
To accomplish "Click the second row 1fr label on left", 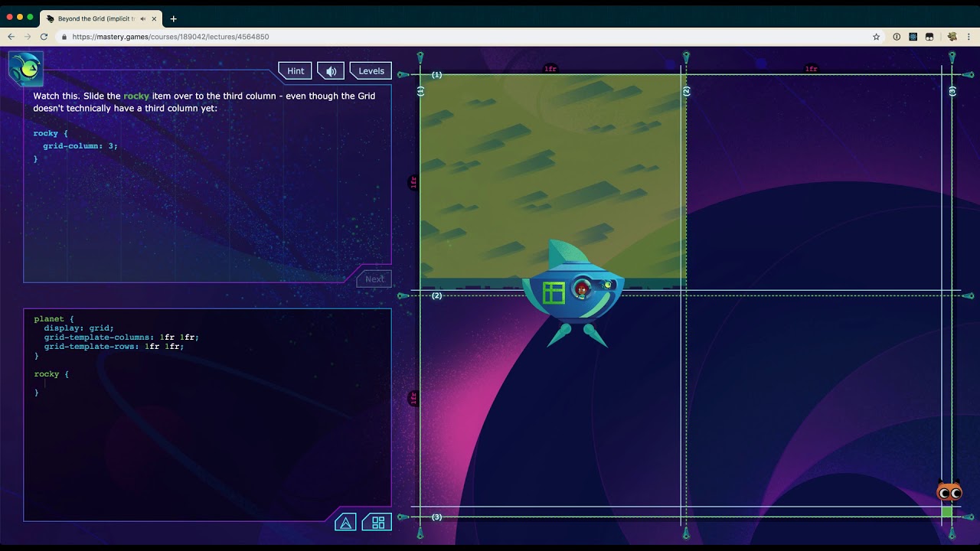I will [x=413, y=398].
